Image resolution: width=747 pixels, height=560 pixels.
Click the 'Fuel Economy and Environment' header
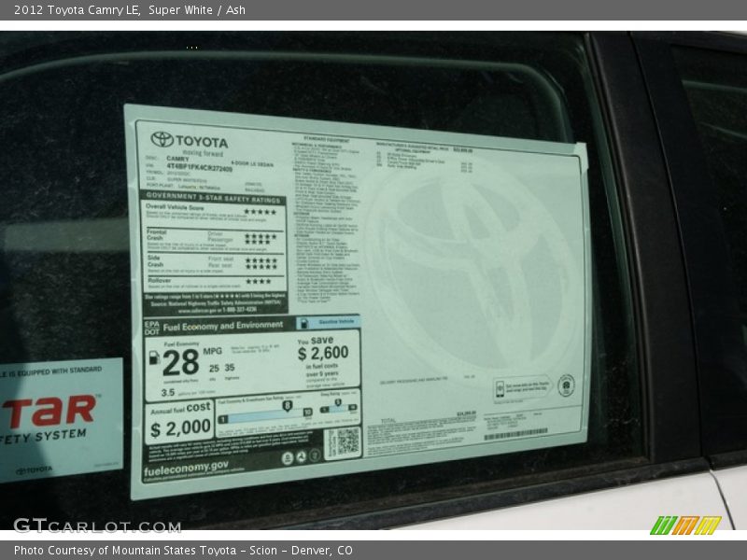[223, 326]
